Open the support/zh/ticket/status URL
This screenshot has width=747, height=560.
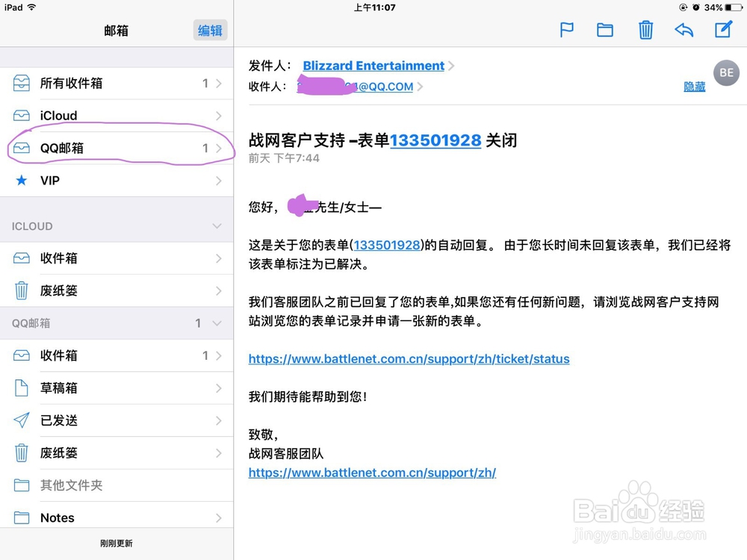pos(409,358)
